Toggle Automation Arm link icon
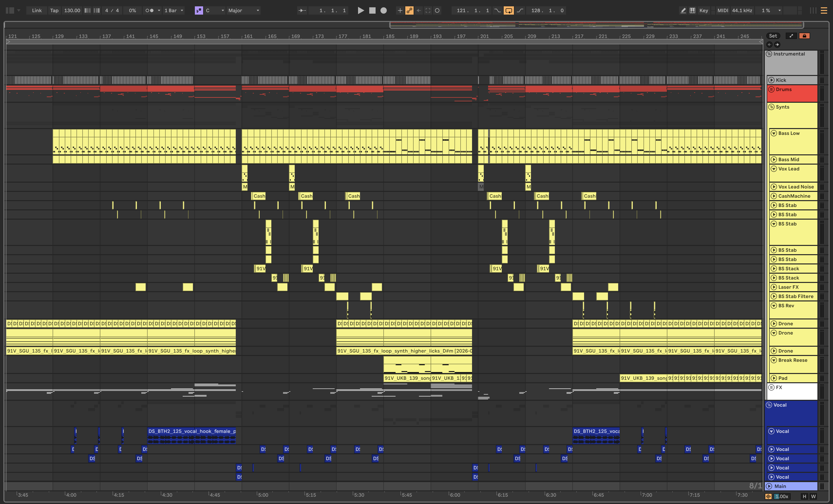The image size is (833, 504). click(x=409, y=10)
